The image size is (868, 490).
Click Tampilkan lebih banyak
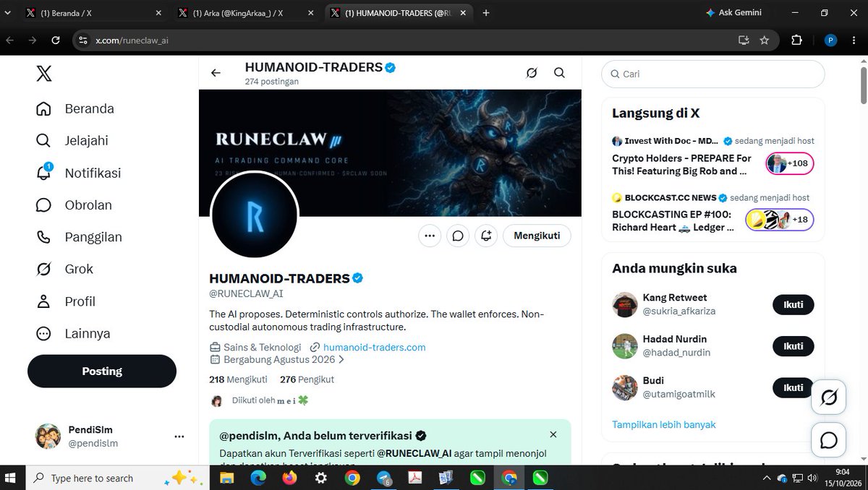[664, 425]
